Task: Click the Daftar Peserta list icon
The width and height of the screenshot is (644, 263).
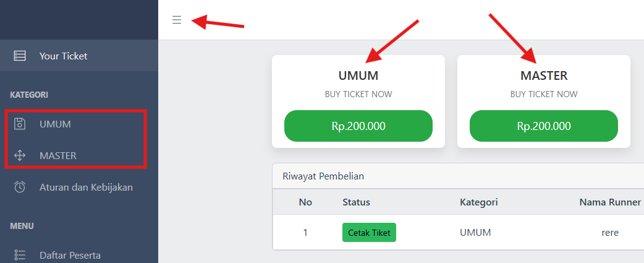Action: click(x=20, y=255)
